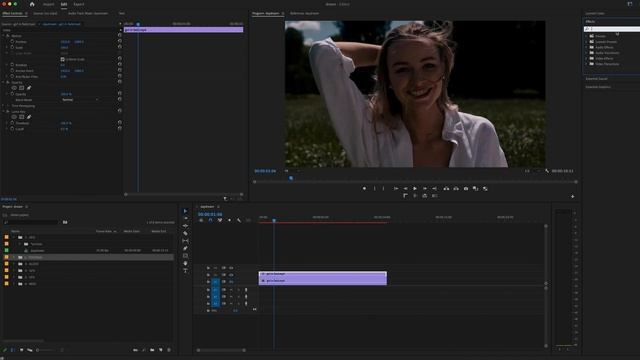Toggle Scale animation stopwatch
This screenshot has height=360, width=640.
[12, 47]
